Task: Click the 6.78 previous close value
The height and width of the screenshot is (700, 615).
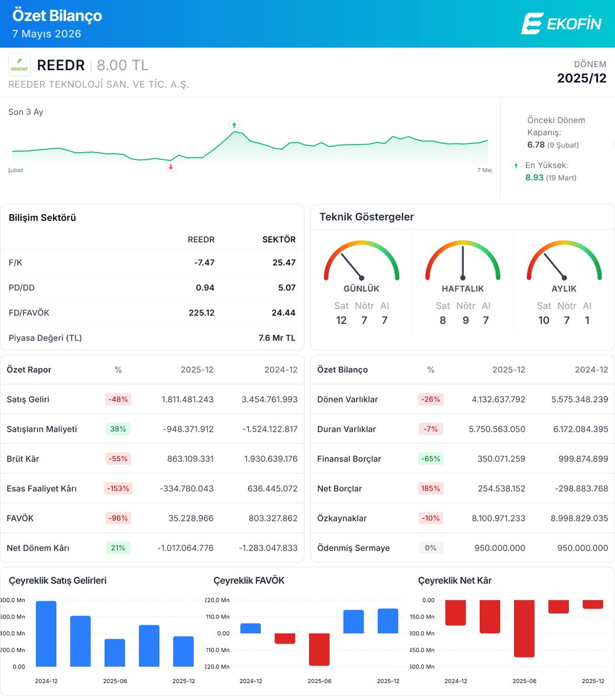Action: (x=536, y=145)
